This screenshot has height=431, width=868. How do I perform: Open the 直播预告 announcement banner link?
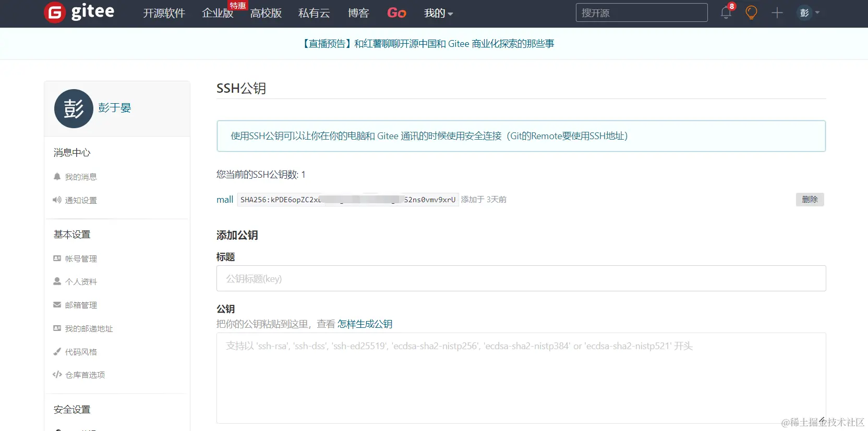click(427, 44)
